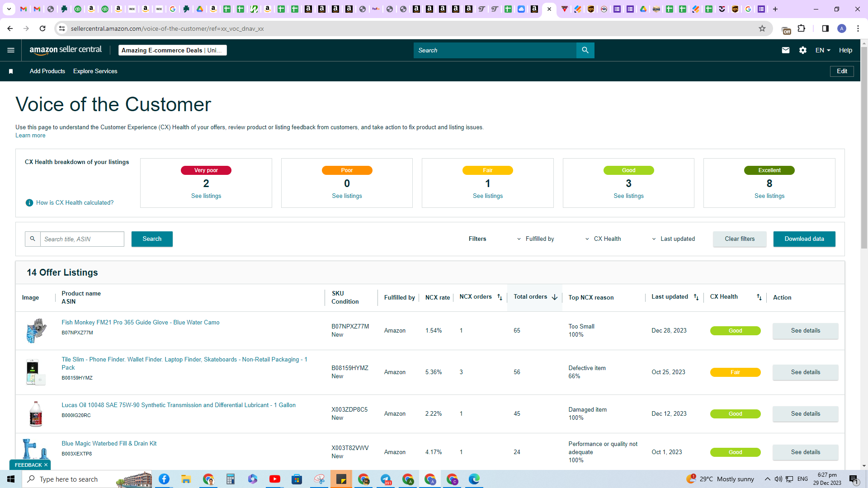See listings under Poor
Screen dimensions: 868x488
347,196
